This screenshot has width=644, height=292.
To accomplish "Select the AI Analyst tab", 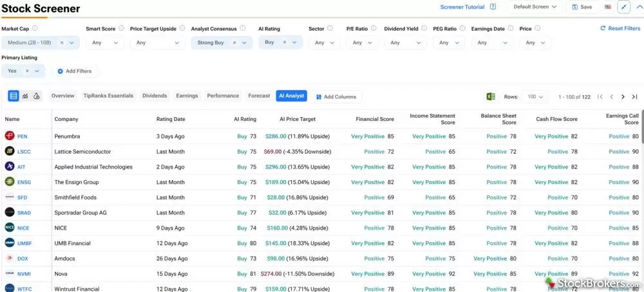I will [x=292, y=96].
